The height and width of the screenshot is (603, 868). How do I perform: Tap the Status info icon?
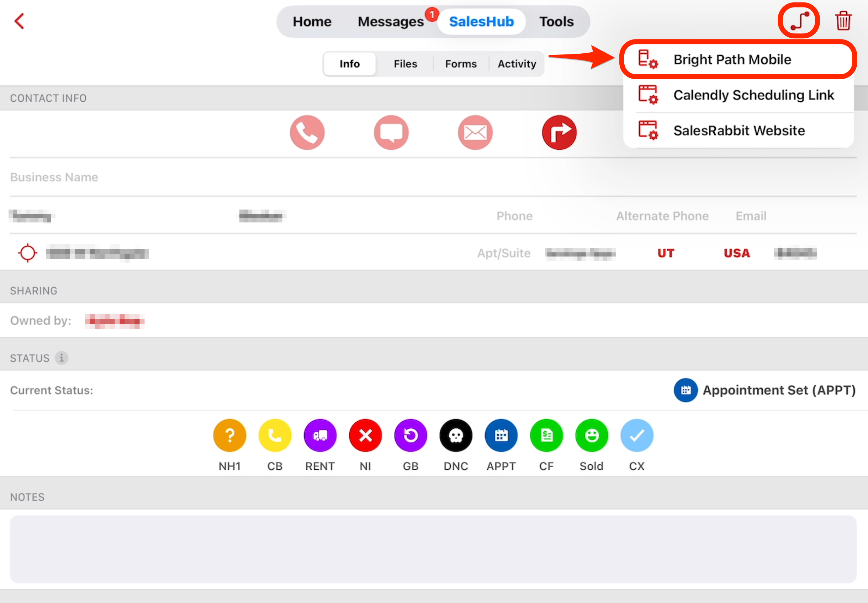pos(62,357)
